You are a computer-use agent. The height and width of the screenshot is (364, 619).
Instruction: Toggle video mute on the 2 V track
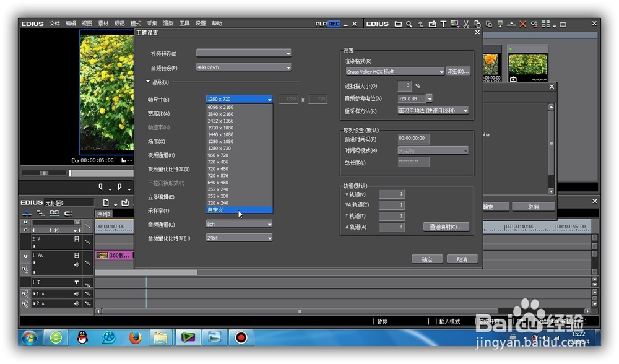coord(77,239)
